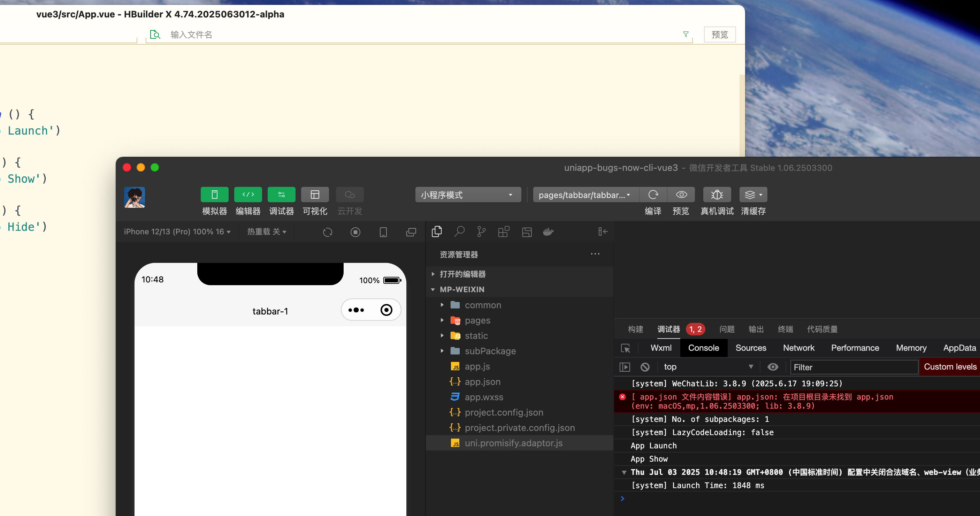Clear the console with the ban icon
Screen dimensions: 980x516
[645, 367]
